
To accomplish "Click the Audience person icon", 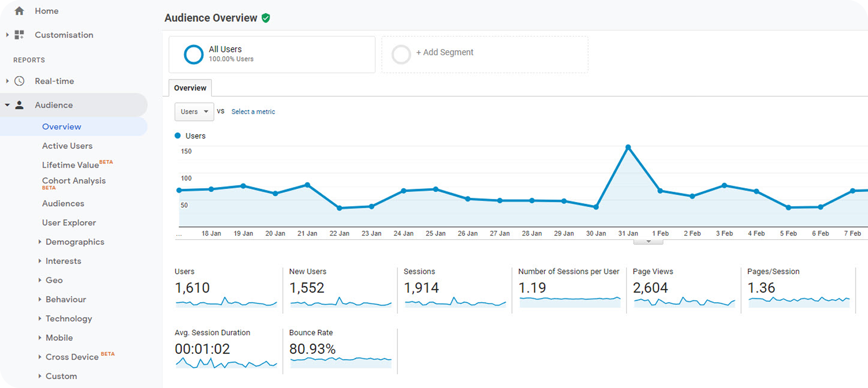I will [x=19, y=105].
